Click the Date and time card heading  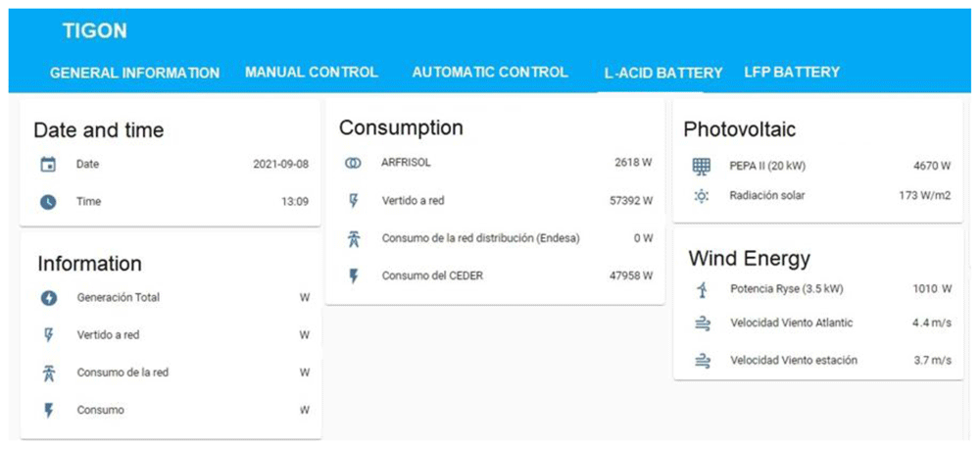tap(98, 130)
